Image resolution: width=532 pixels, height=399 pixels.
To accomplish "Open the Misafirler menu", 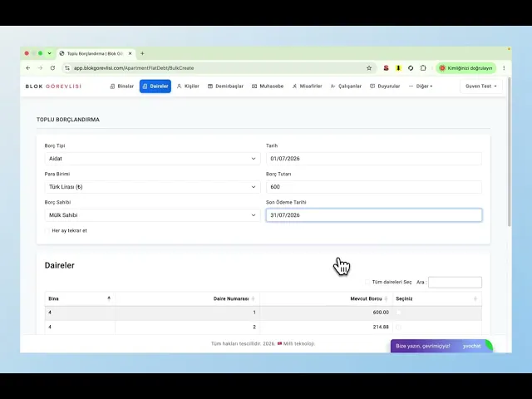I will [x=308, y=86].
